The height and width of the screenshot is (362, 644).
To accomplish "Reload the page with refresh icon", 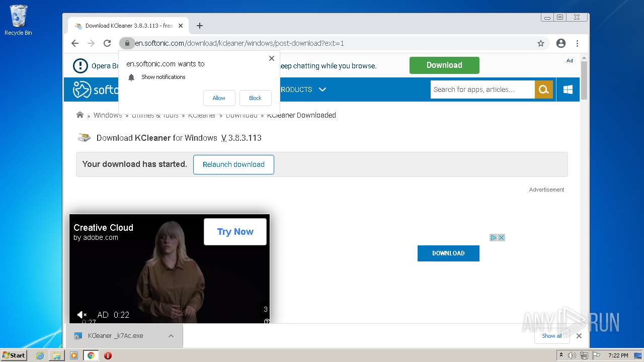I will 107,43.
